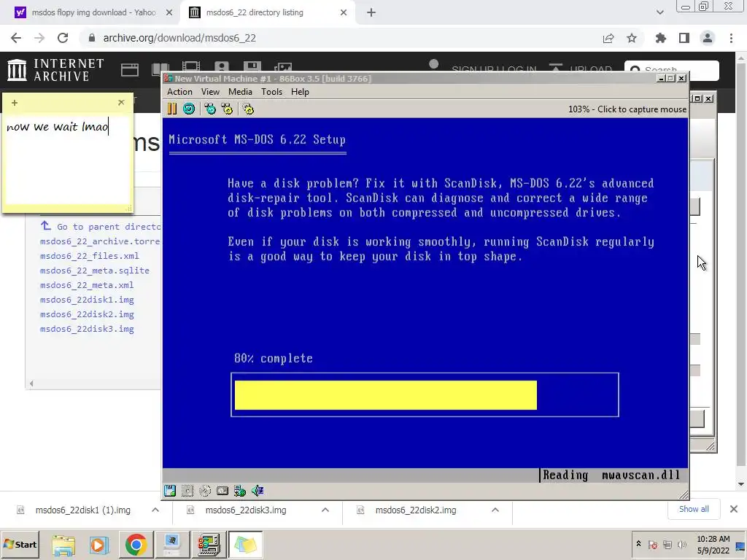Click the address bar showing archive.org/download/msdos6_22
Image resolution: width=747 pixels, height=560 pixels.
pos(179,38)
